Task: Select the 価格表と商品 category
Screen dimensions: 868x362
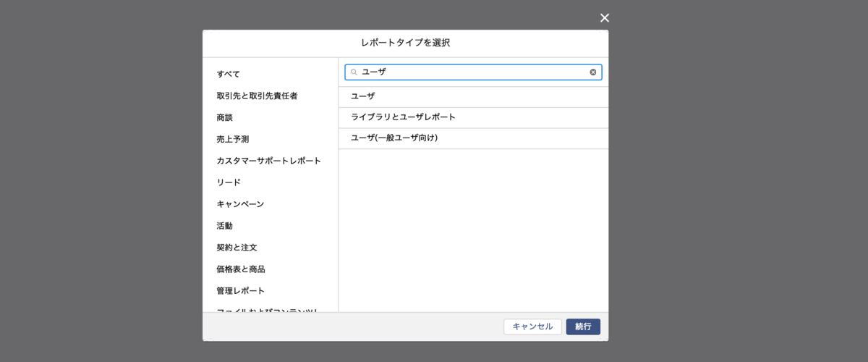Action: click(x=240, y=269)
